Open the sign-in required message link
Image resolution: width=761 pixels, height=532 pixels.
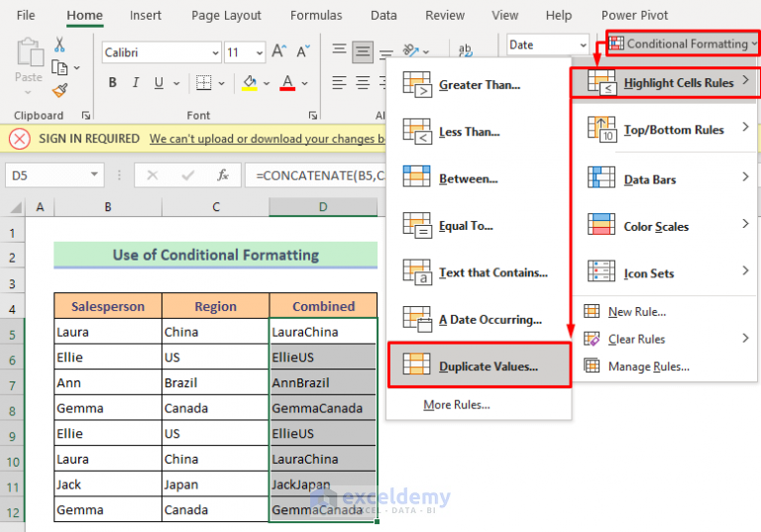coord(267,139)
